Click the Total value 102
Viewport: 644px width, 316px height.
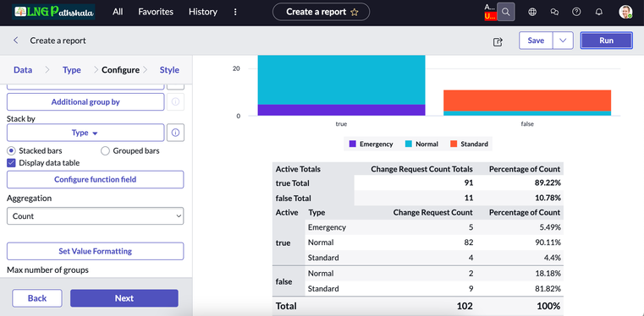tap(465, 306)
